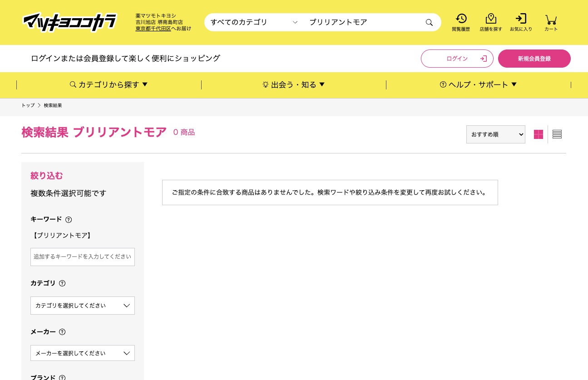Click トップ breadcrumb link
Viewport: 588px width, 380px height.
click(28, 105)
